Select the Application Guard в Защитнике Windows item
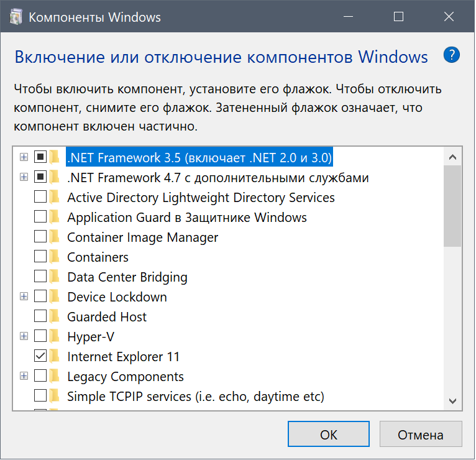 tap(186, 218)
